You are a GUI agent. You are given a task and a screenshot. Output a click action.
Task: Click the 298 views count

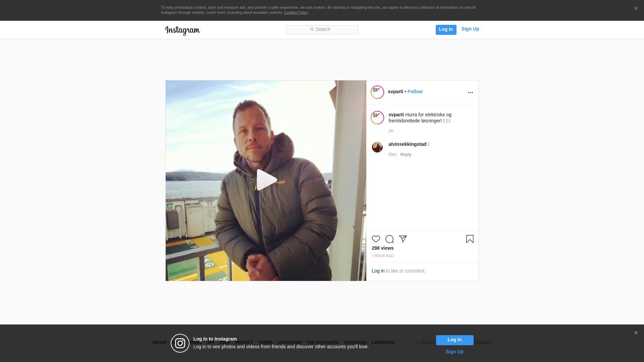383,248
